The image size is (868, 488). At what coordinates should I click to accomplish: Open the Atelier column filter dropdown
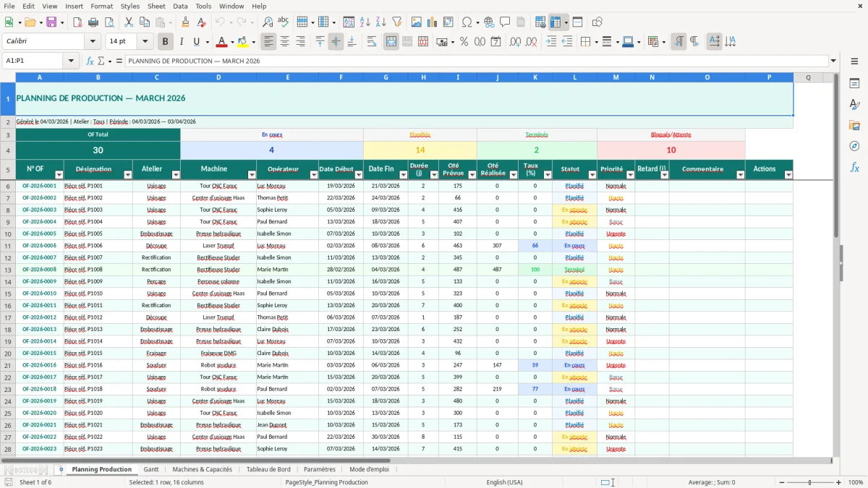coord(176,175)
